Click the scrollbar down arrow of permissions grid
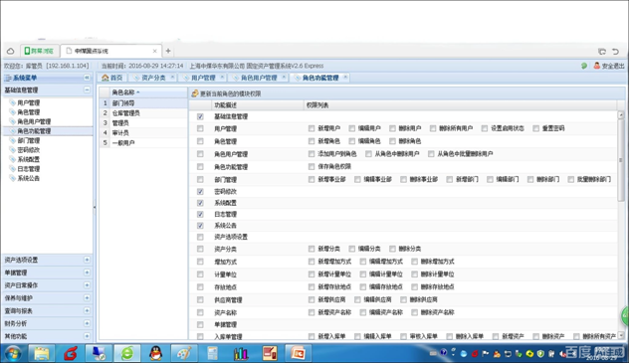Image resolution: width=630 pixels, height=364 pixels. [621, 335]
